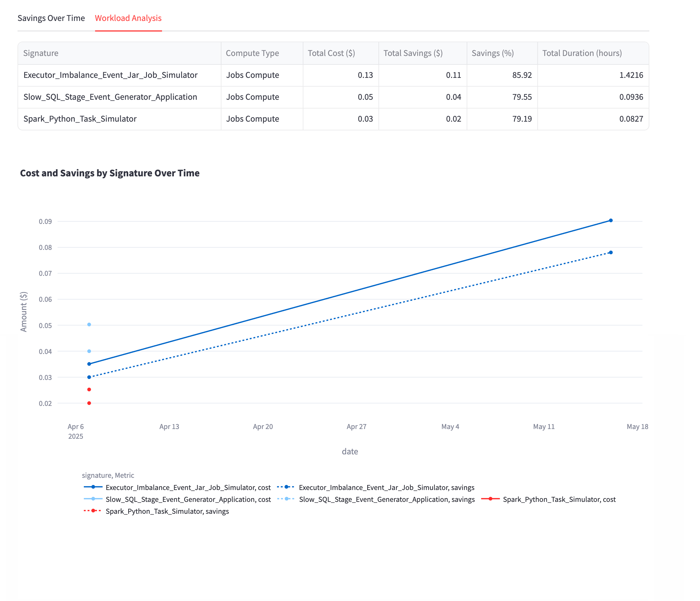Click the dotted red Spark_Python savings legend marker

point(93,512)
